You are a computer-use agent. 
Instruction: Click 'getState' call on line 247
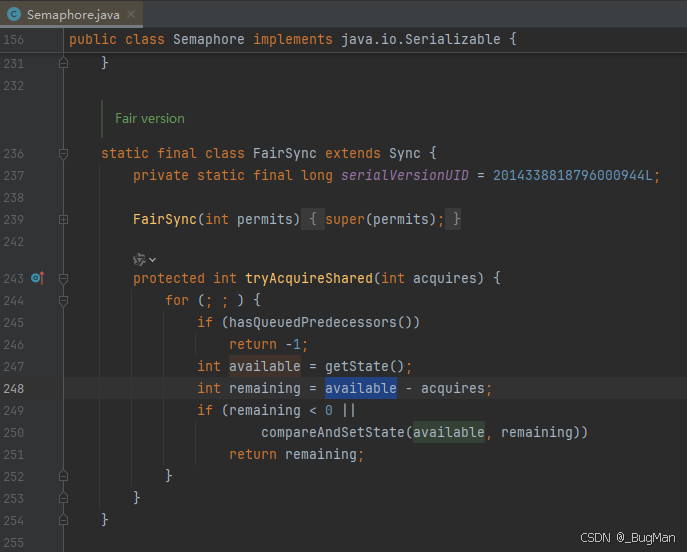click(x=357, y=366)
